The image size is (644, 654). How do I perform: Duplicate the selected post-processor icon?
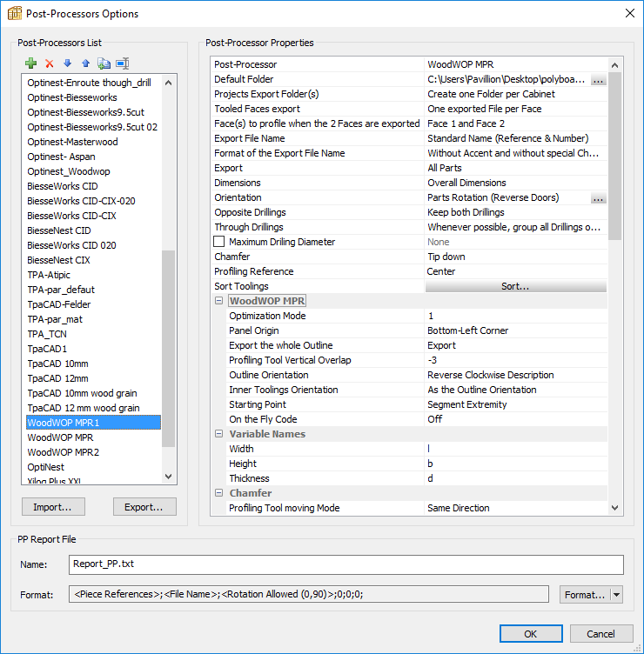click(x=104, y=63)
